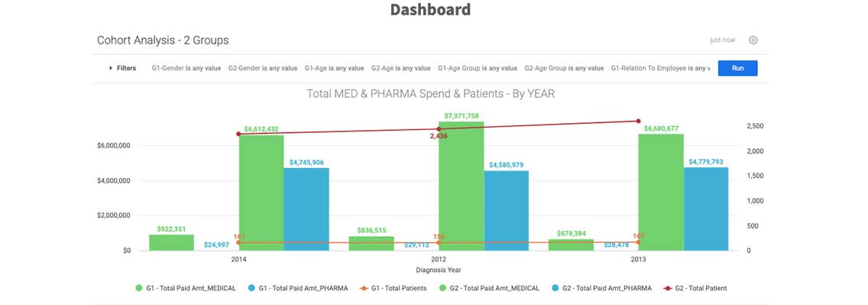This screenshot has height=305, width=868.
Task: Toggle G2 - Total Paid Amt_MEDICAL legend series
Action: (x=489, y=288)
